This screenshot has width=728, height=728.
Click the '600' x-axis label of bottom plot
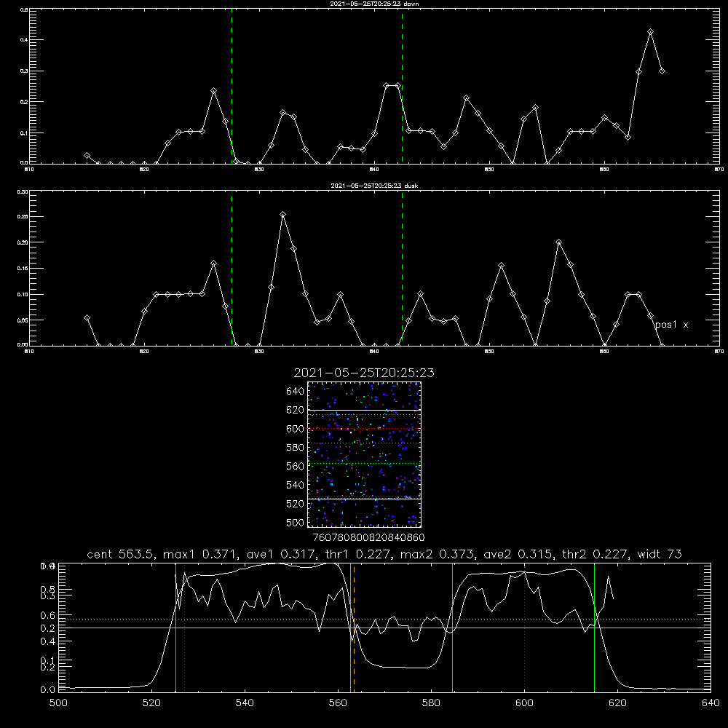click(x=524, y=703)
